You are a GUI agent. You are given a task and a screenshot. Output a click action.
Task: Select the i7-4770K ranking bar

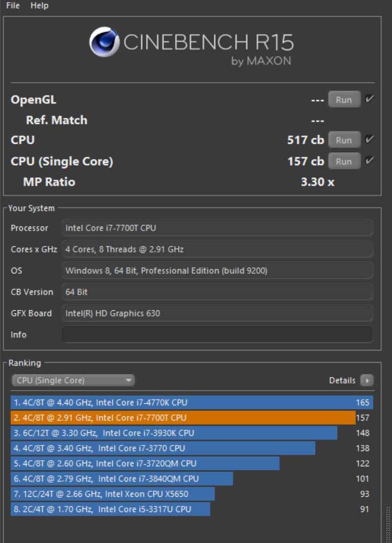coord(191,403)
